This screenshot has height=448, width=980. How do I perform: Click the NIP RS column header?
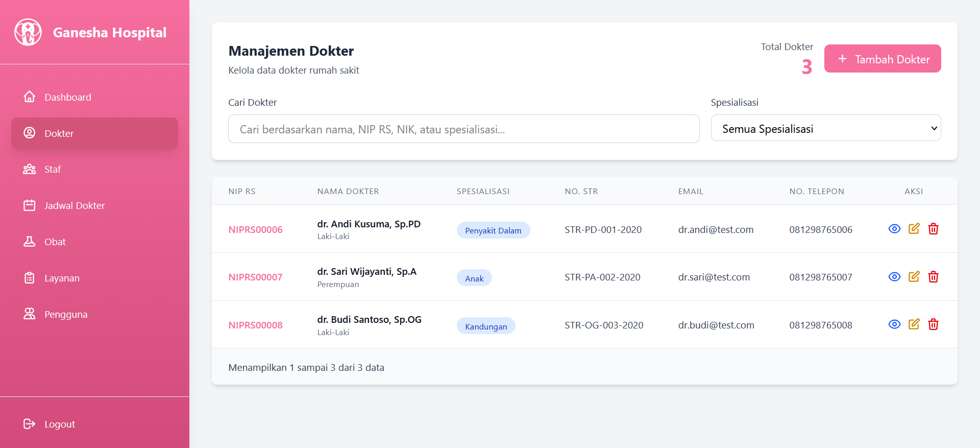coord(242,191)
